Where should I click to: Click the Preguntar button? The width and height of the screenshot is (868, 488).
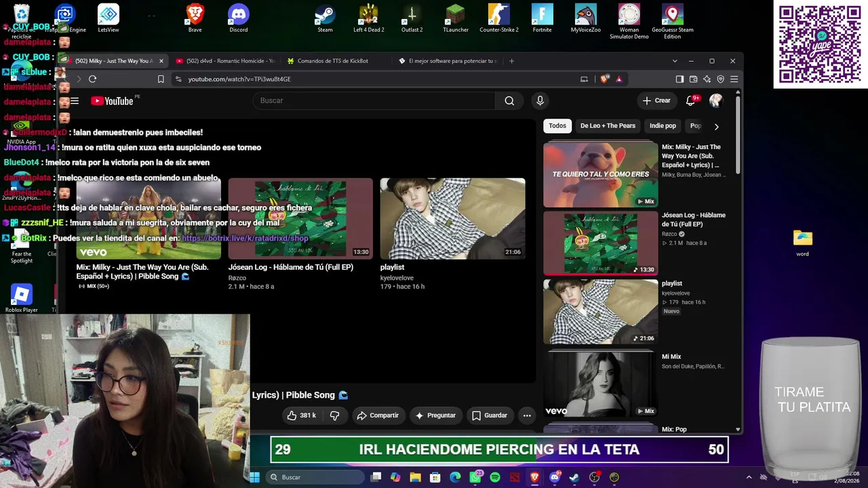click(x=435, y=415)
